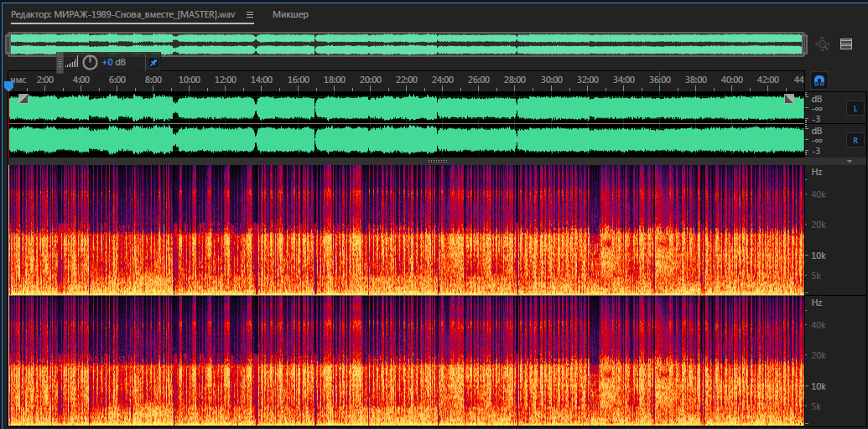Viewport: 868px width, 429px height.
Task: Click the zoom out full navigator icon
Action: click(823, 44)
